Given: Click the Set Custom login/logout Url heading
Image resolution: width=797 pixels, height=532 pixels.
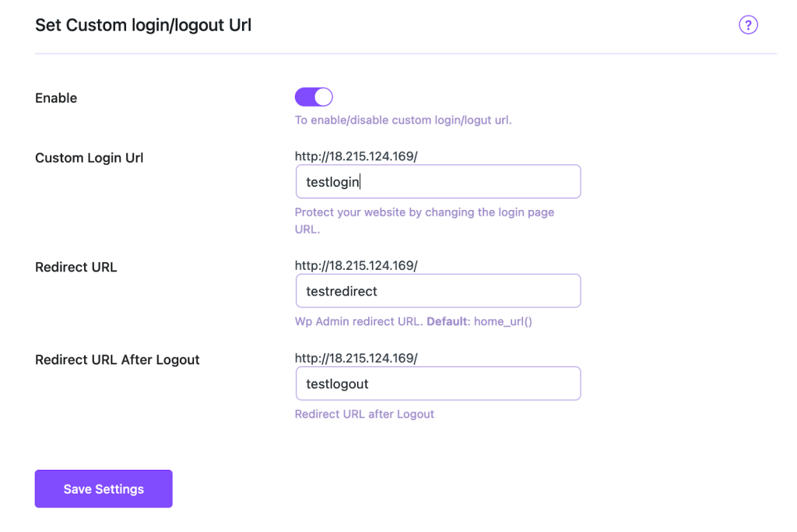Looking at the screenshot, I should click(142, 24).
